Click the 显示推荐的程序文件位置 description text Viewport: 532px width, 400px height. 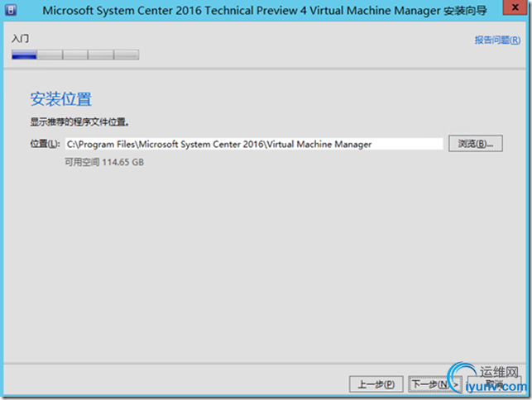click(79, 122)
